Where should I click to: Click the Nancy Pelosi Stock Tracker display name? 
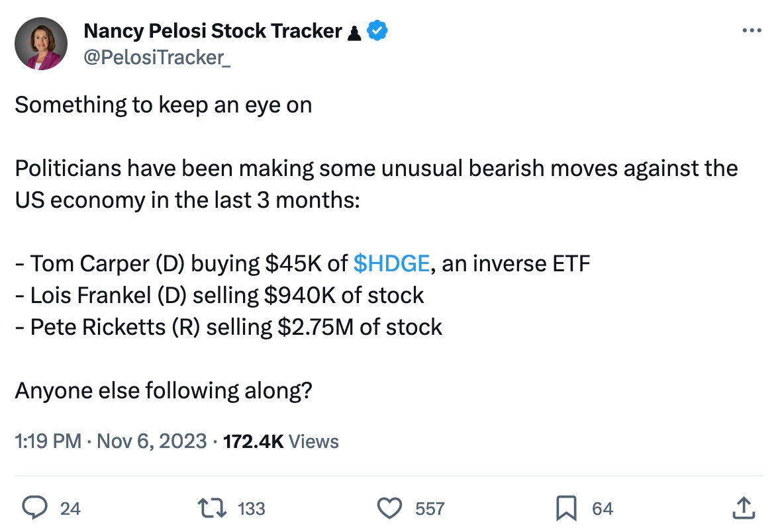pyautogui.click(x=213, y=31)
